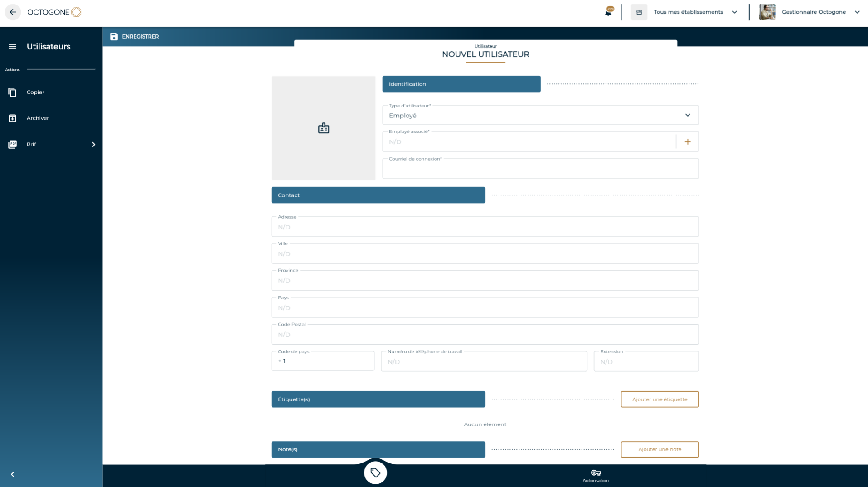Toggle the hamburger menu beside Utilisateurs
The height and width of the screenshot is (487, 868).
(12, 47)
